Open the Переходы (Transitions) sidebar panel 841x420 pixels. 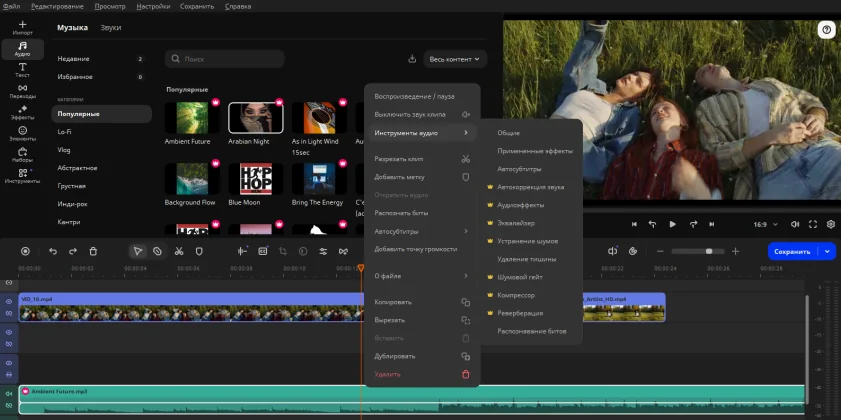coord(22,91)
